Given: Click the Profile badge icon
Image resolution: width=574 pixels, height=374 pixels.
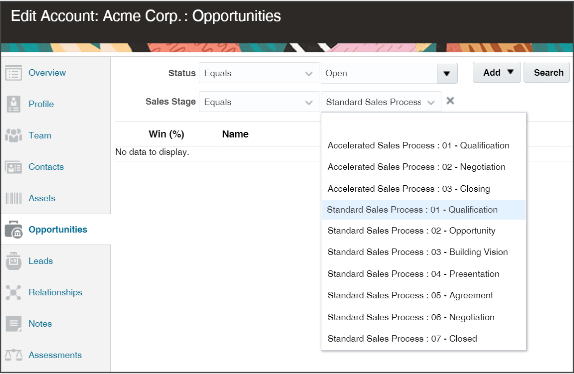Looking at the screenshot, I should click(x=14, y=104).
